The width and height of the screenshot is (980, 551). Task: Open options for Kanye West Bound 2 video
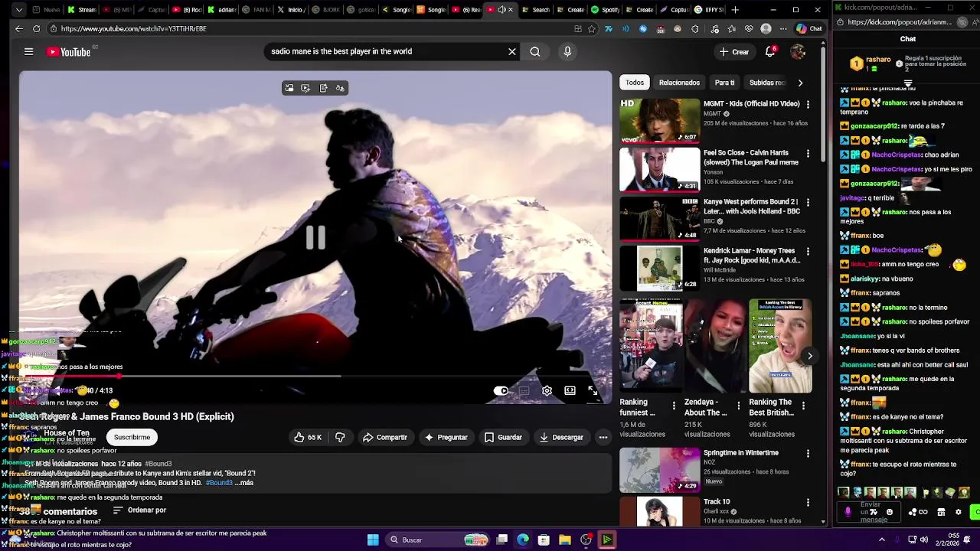pyautogui.click(x=808, y=202)
